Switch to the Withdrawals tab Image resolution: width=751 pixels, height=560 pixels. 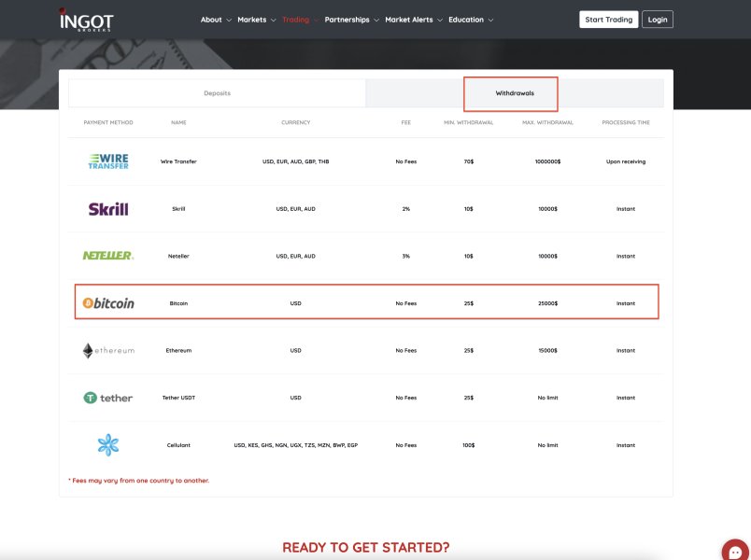(515, 92)
